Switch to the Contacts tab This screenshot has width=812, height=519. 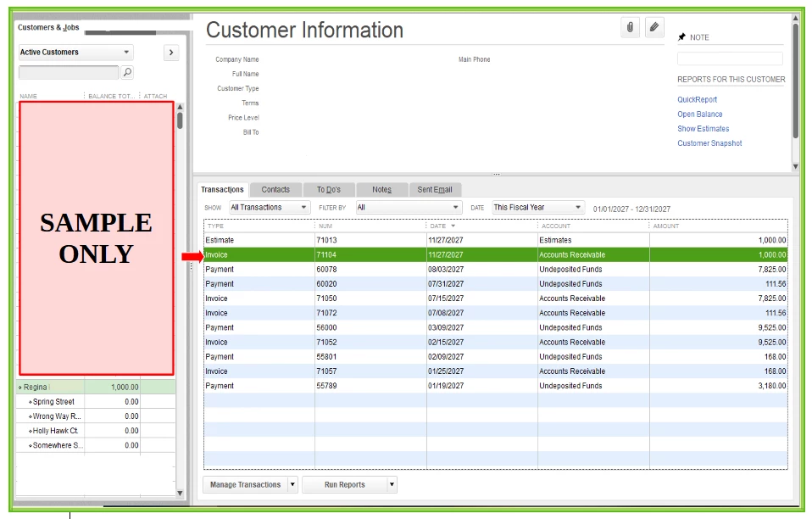point(275,190)
